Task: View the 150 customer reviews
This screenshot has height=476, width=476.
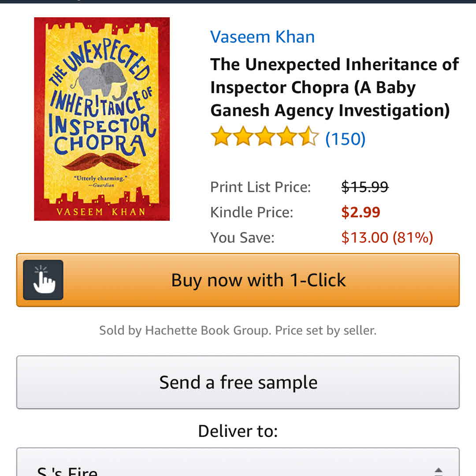Action: (x=345, y=139)
